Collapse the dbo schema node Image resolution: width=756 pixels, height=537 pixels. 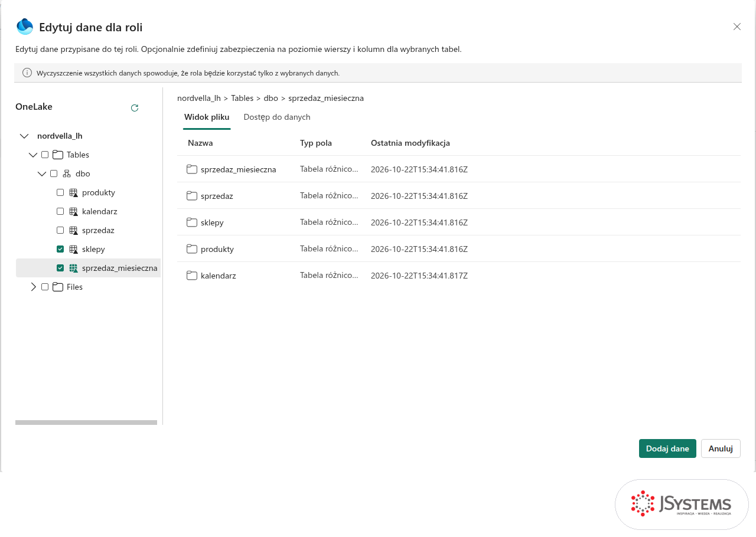(x=42, y=173)
